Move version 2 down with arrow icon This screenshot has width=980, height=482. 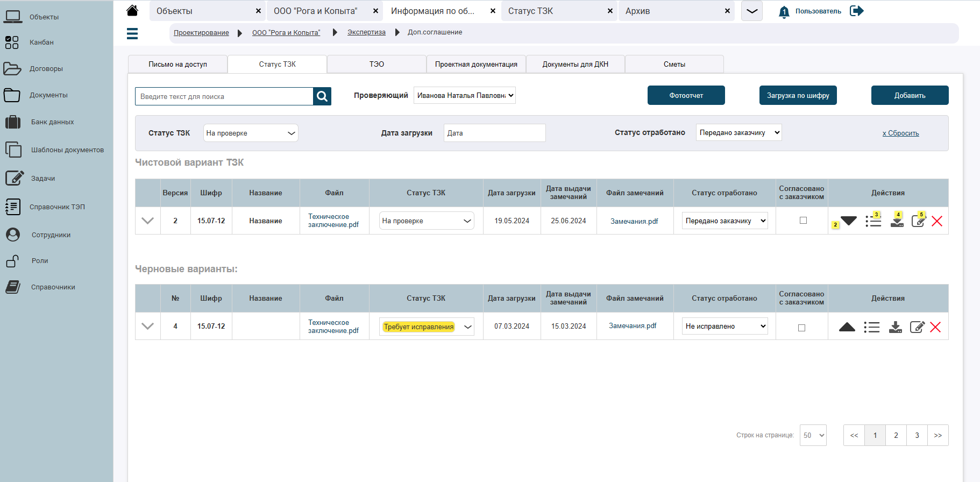[x=849, y=221]
